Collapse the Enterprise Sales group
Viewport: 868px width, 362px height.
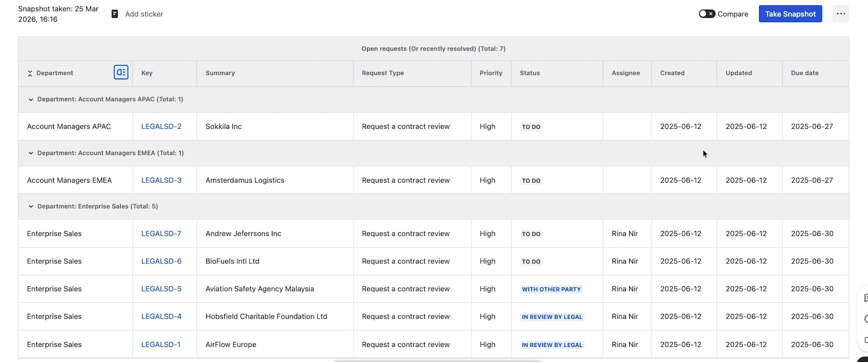click(31, 206)
